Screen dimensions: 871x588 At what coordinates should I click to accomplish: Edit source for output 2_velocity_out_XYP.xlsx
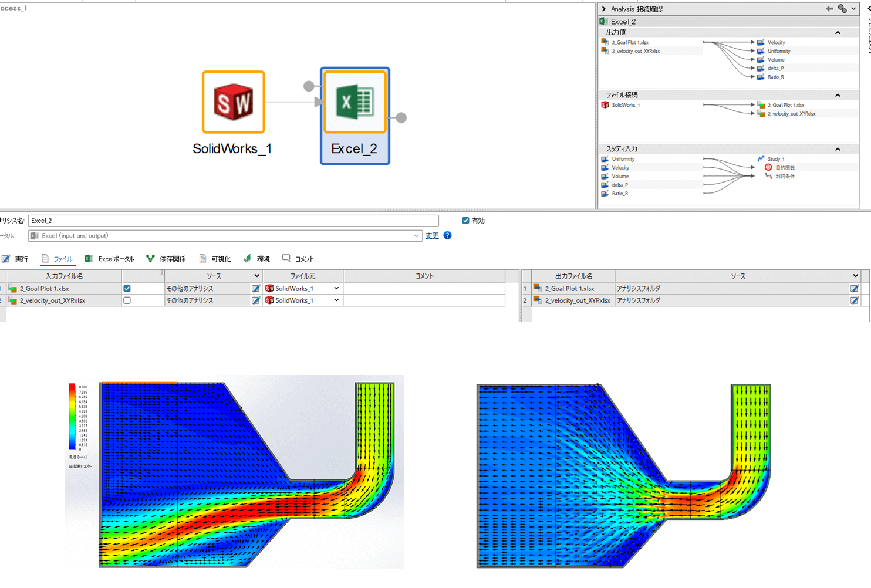click(x=854, y=300)
